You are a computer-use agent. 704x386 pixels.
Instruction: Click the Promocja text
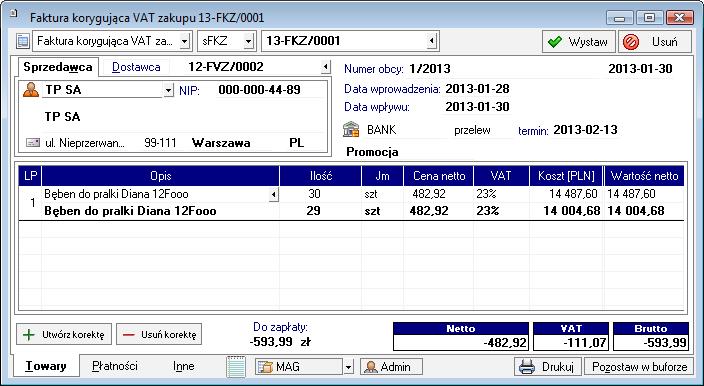click(372, 152)
